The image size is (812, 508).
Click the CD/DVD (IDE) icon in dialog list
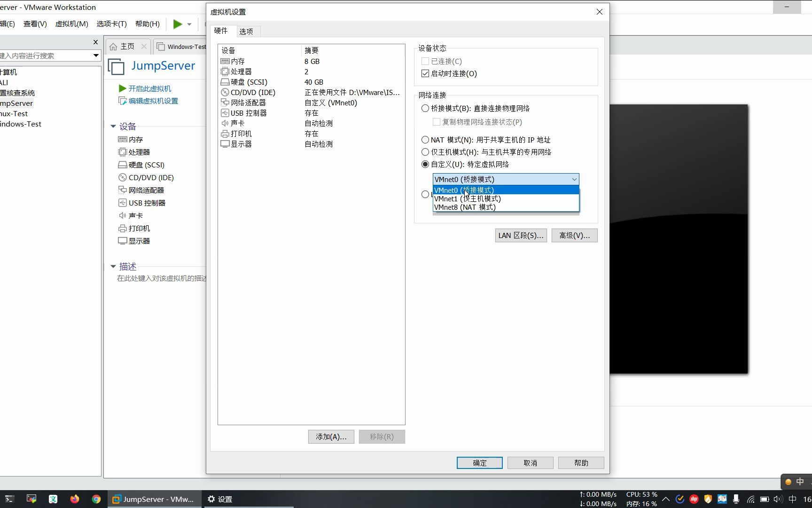point(225,92)
